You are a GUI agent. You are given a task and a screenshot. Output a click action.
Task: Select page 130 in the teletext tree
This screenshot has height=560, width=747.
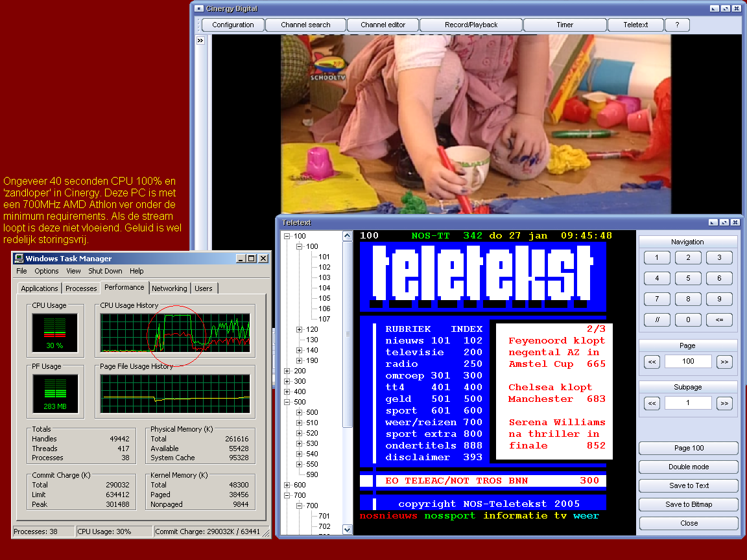click(x=312, y=340)
